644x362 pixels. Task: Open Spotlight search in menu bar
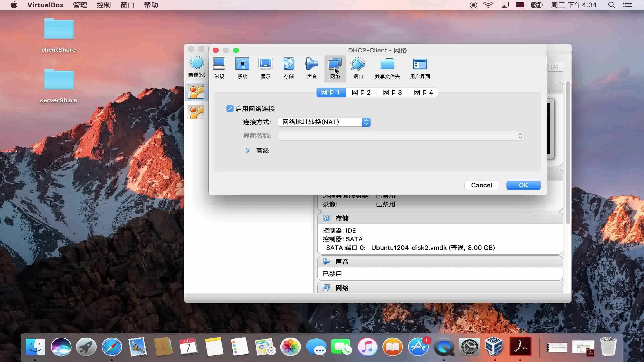[611, 5]
